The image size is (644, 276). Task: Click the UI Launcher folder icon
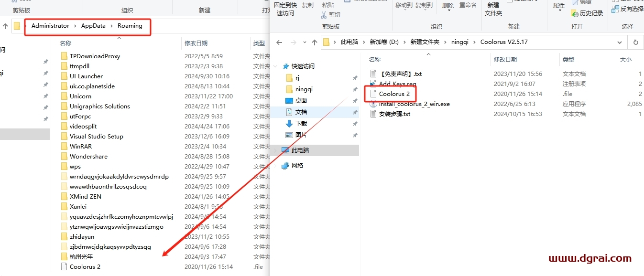click(65, 76)
